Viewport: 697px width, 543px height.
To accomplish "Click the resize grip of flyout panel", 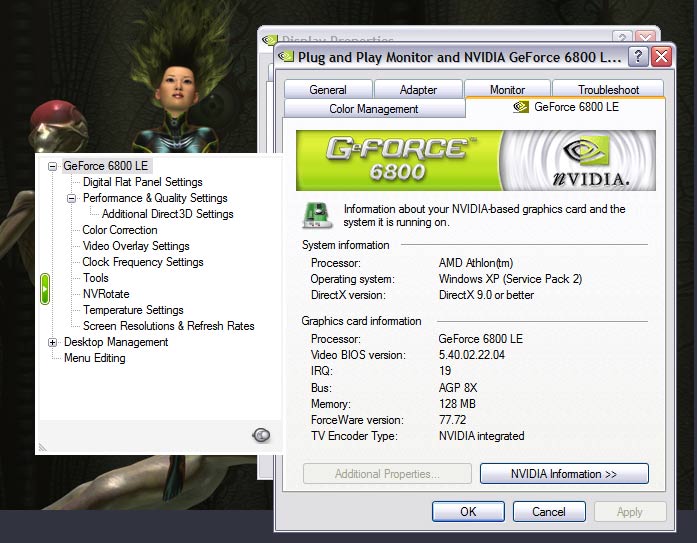I will (x=43, y=447).
